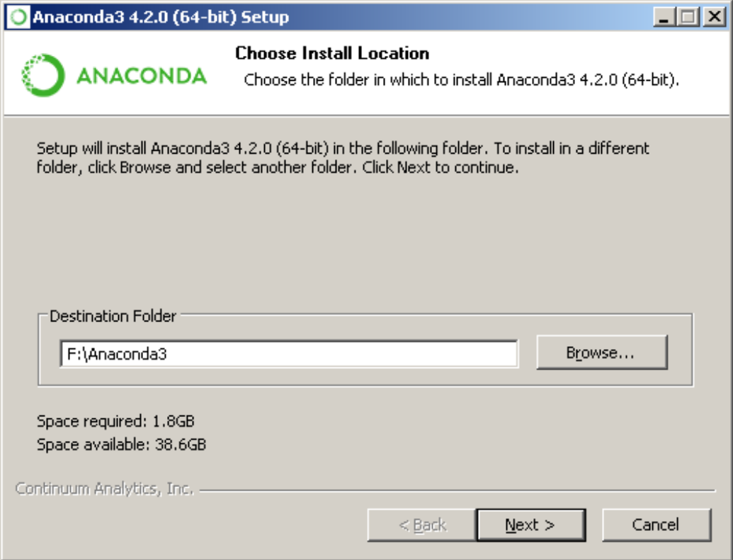The height and width of the screenshot is (560, 733).
Task: Minimize the Setup window
Action: tap(664, 17)
